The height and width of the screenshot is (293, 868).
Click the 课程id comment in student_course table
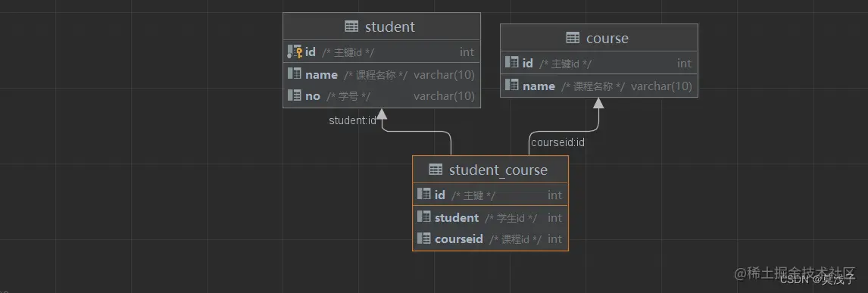[515, 239]
